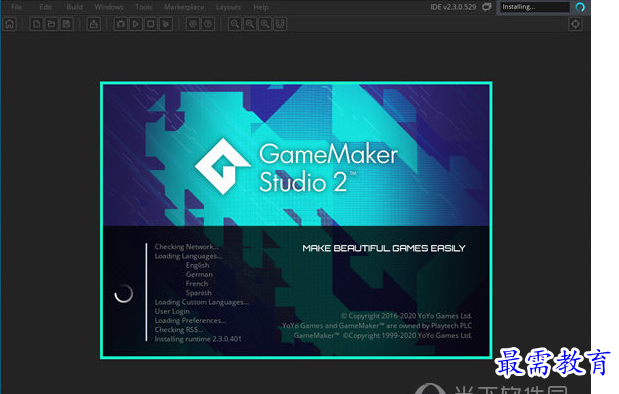This screenshot has height=394, width=619.
Task: Click the Installing... status field
Action: pyautogui.click(x=535, y=7)
